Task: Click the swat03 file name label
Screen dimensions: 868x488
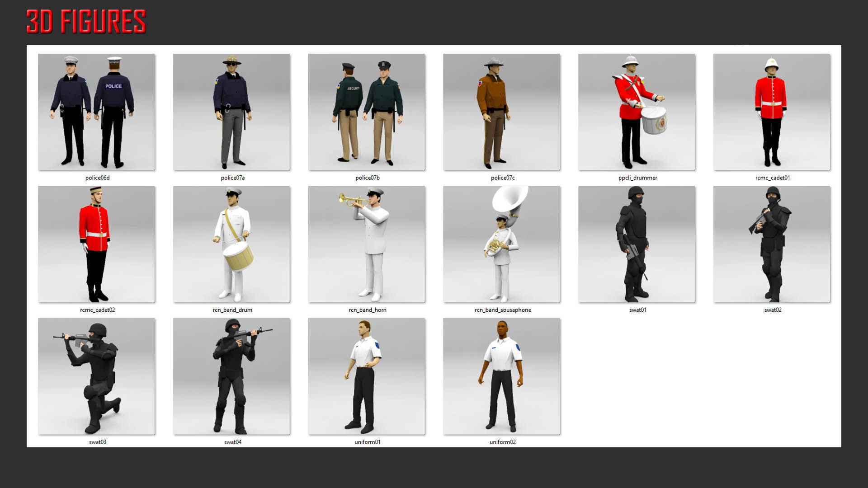Action: 98,442
